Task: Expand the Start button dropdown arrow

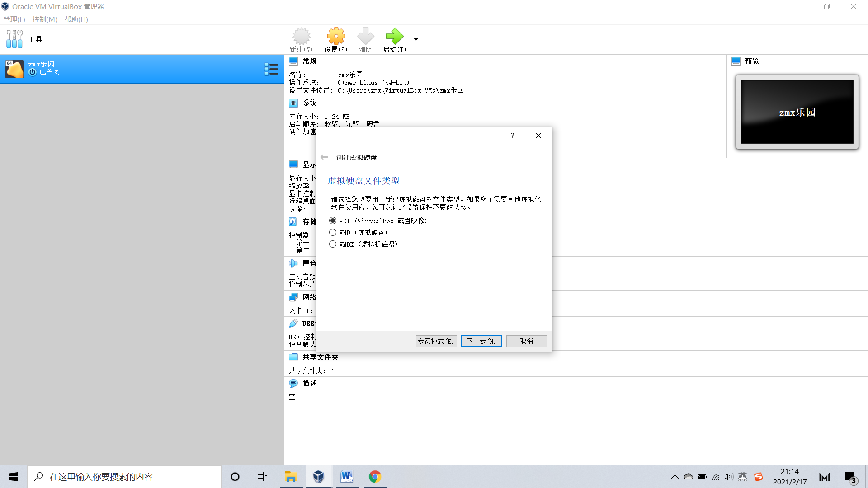Action: pos(416,39)
